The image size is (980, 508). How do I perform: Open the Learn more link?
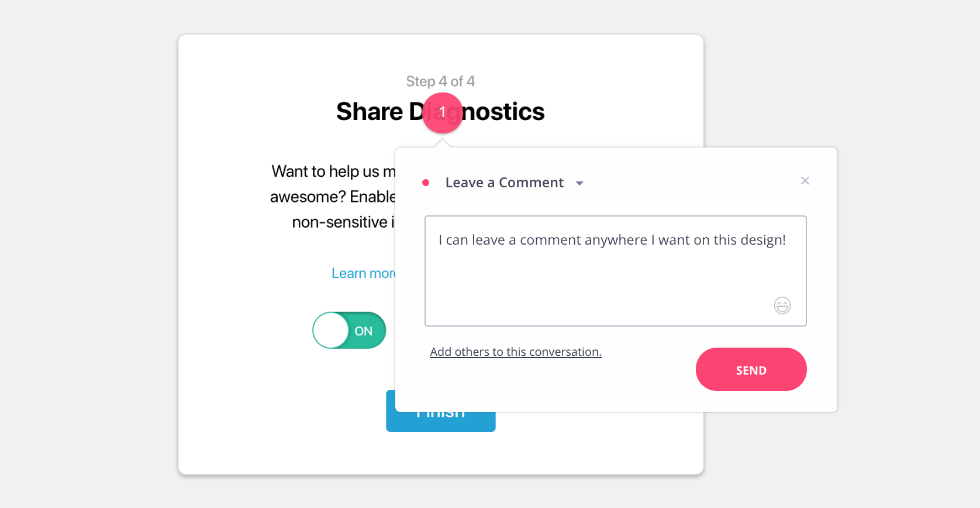(x=363, y=273)
